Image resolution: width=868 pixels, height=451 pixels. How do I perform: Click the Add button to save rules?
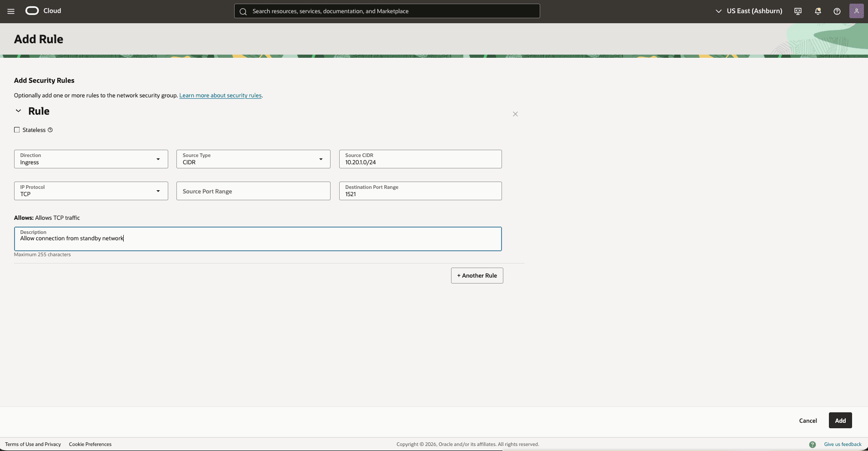pyautogui.click(x=840, y=420)
